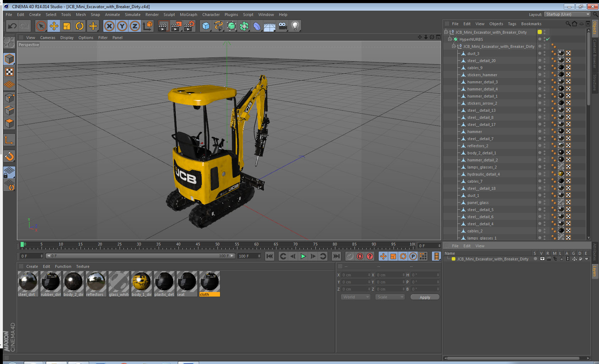Toggle visibility dots for duct_3
599x364 pixels.
pos(545,54)
